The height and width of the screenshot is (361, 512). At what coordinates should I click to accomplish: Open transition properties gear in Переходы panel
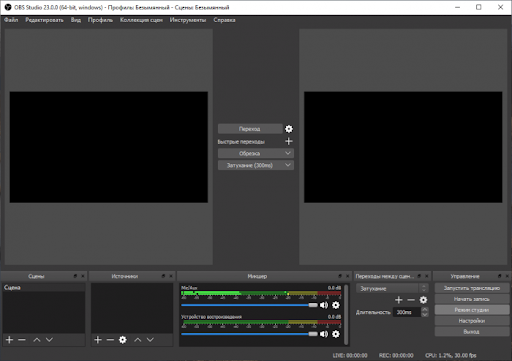423,300
